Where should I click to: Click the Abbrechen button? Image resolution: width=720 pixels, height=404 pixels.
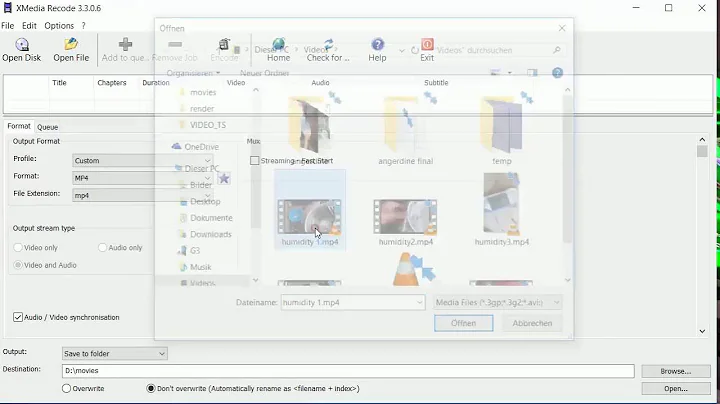532,323
